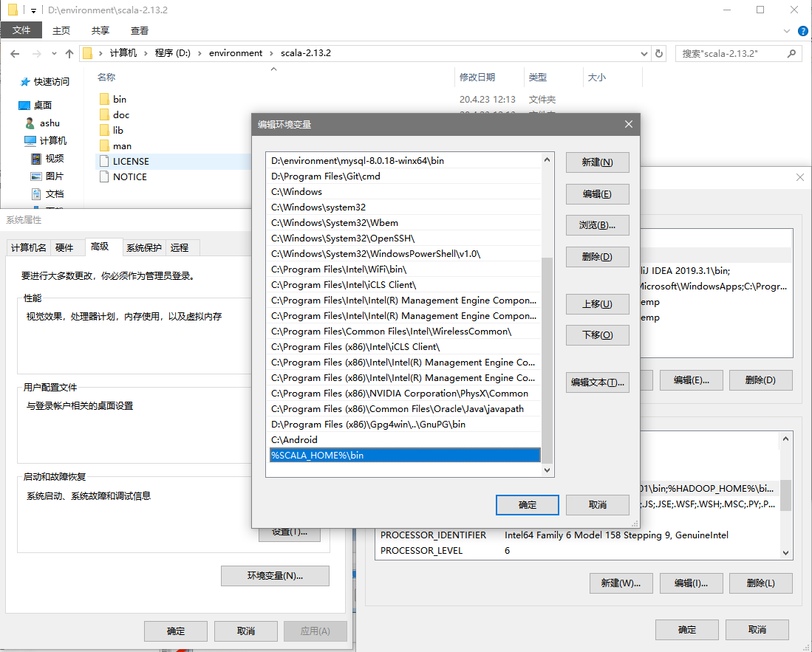Viewport: 812px width, 652px height.
Task: Click the search magnifier icon
Action: coord(791,53)
